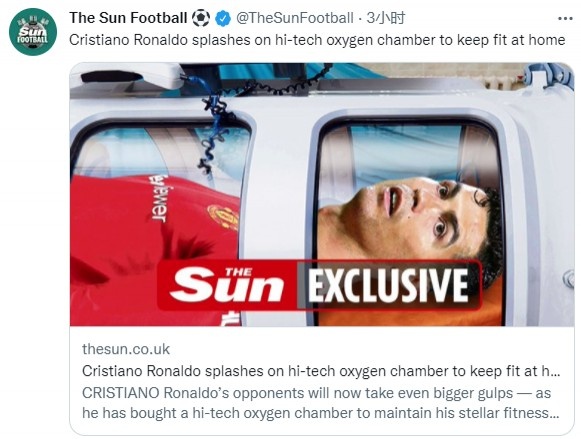581x439 pixels.
Task: Click The Sun logo on the image
Action: (227, 285)
